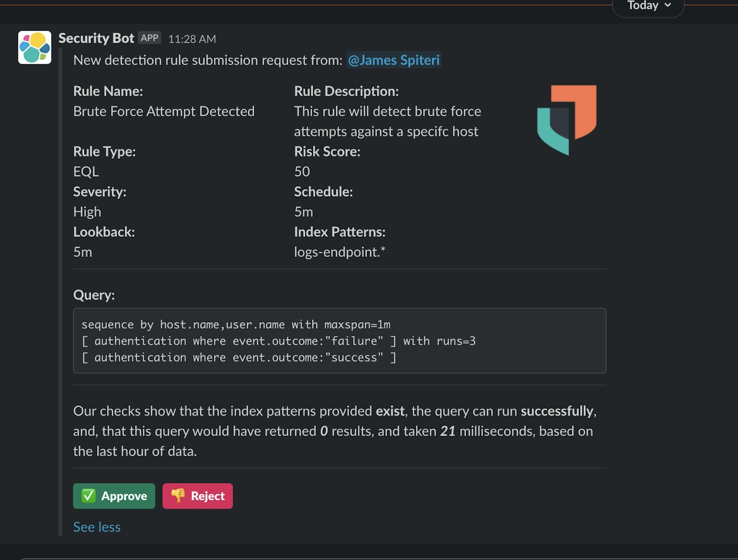Click the Risk Score value 50
The width and height of the screenshot is (738, 560).
point(302,171)
